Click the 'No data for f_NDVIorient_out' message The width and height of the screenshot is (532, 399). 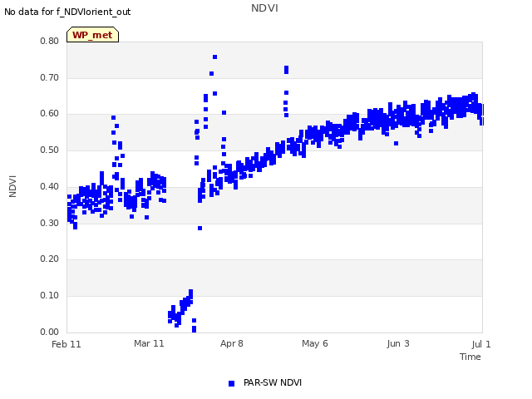[x=67, y=12]
